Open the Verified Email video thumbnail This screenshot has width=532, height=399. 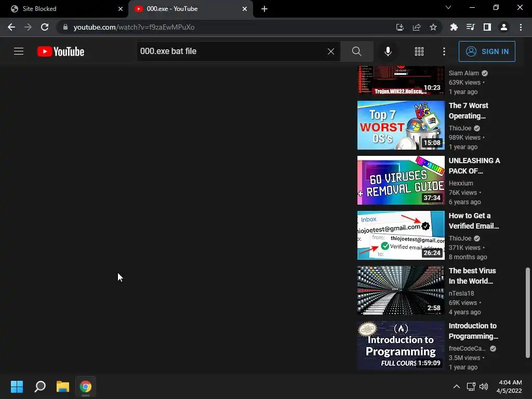(x=401, y=235)
